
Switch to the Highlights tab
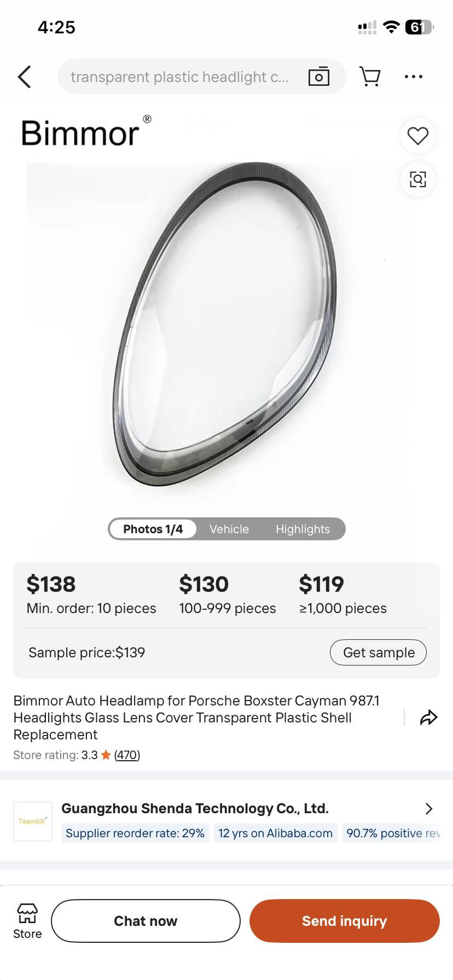click(303, 529)
